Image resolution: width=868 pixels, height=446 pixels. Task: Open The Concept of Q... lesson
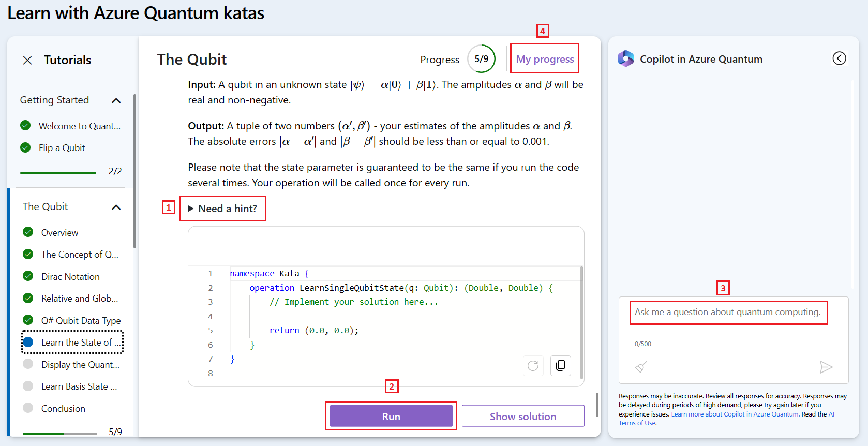80,255
